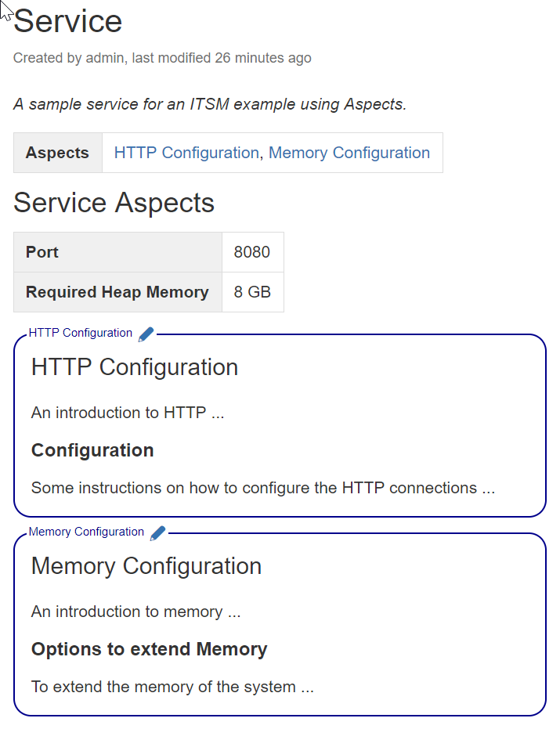Open the HTTP Configuration link in Aspects row

pyautogui.click(x=186, y=153)
